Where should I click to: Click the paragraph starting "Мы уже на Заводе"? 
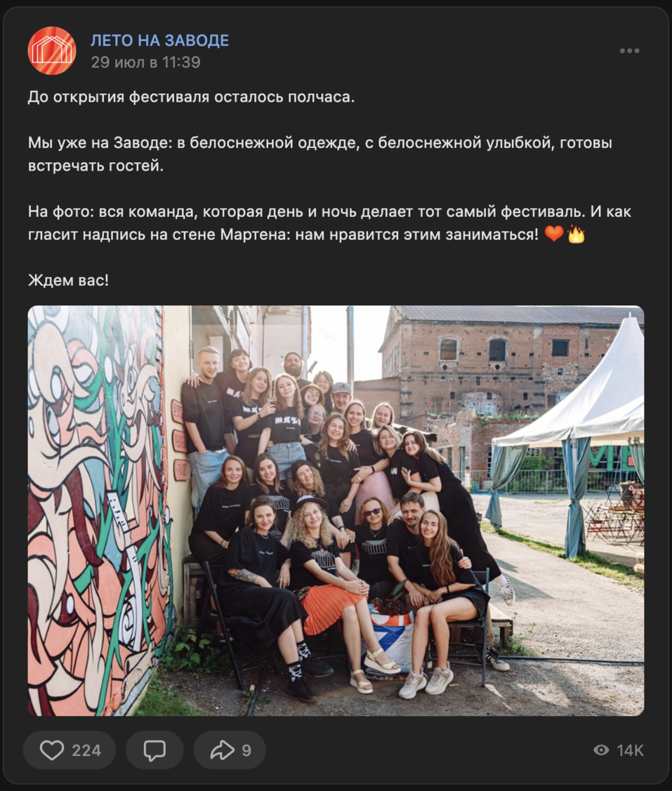point(320,154)
